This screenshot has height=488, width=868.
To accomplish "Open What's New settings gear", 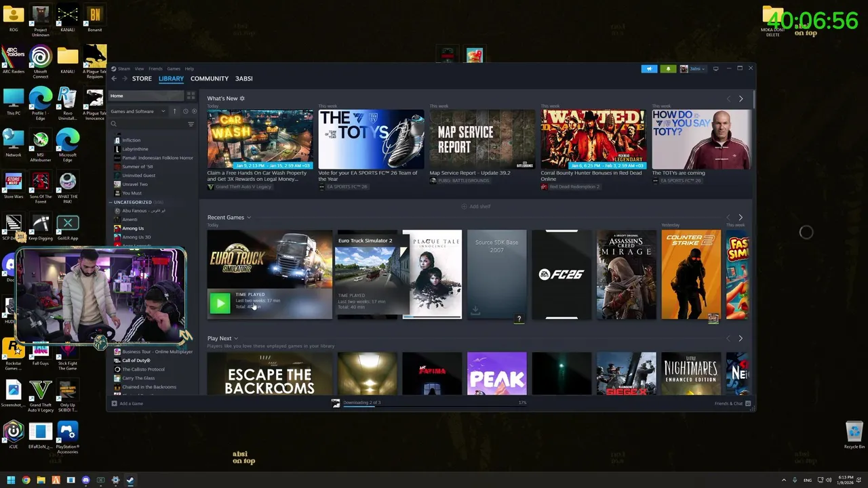I will pos(242,98).
